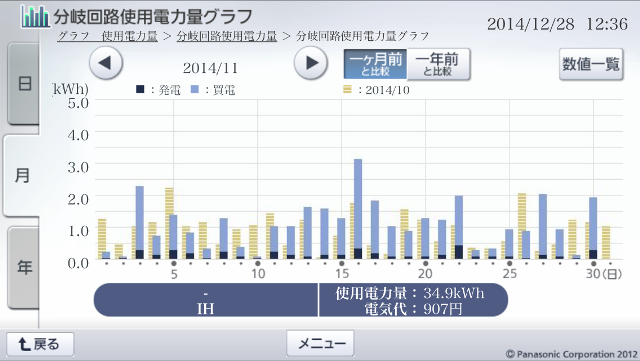Viewport: 640px width, 361px height.
Task: Click the bar graph icon beside the title
Action: point(35,16)
